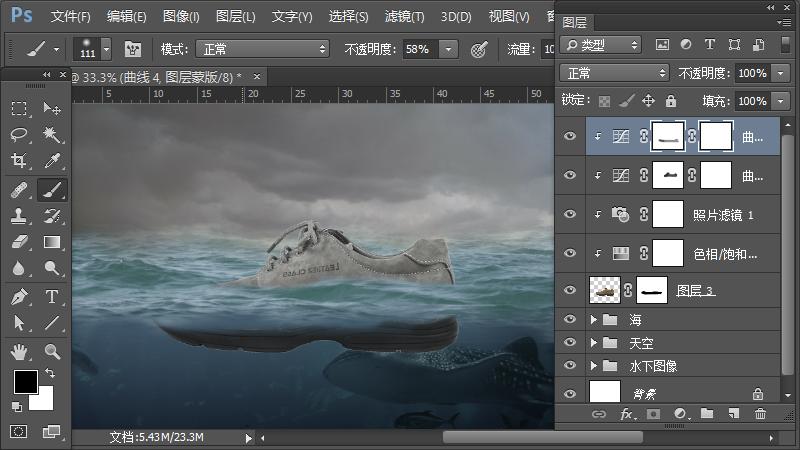Select the Crop tool
The width and height of the screenshot is (800, 450).
[x=19, y=161]
